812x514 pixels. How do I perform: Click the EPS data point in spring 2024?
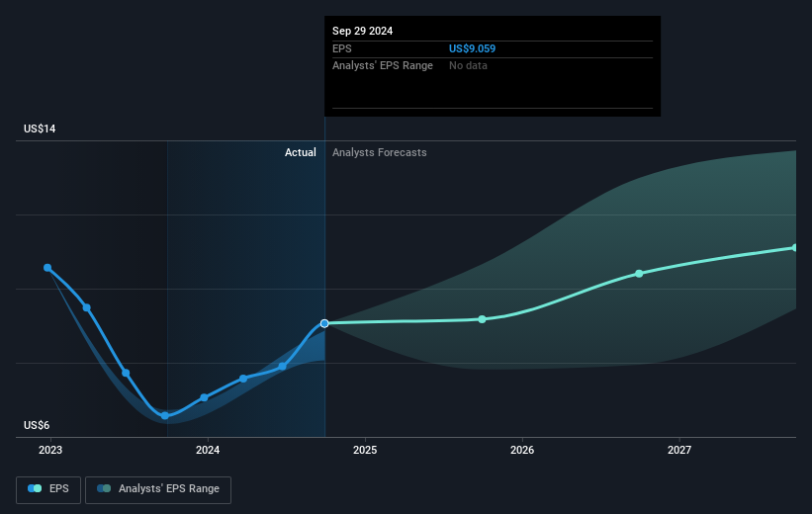pyautogui.click(x=243, y=379)
